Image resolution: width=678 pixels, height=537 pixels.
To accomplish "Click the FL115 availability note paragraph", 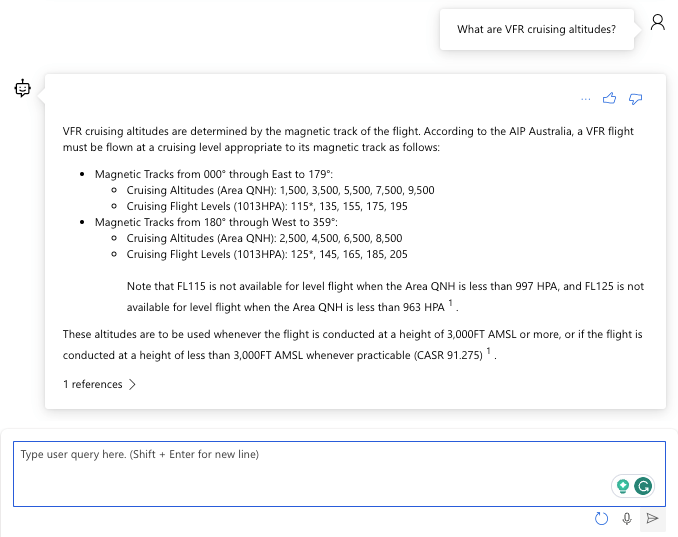I will [385, 295].
